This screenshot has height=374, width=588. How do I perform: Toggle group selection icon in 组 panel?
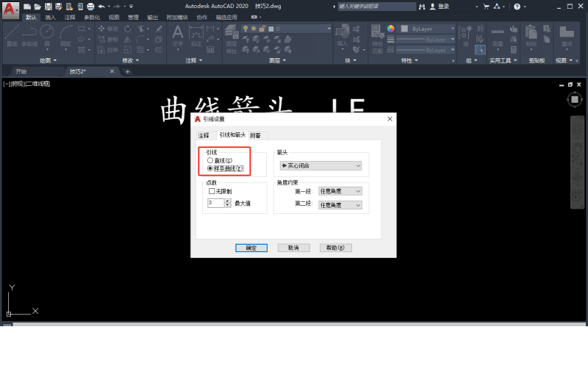pos(480,49)
